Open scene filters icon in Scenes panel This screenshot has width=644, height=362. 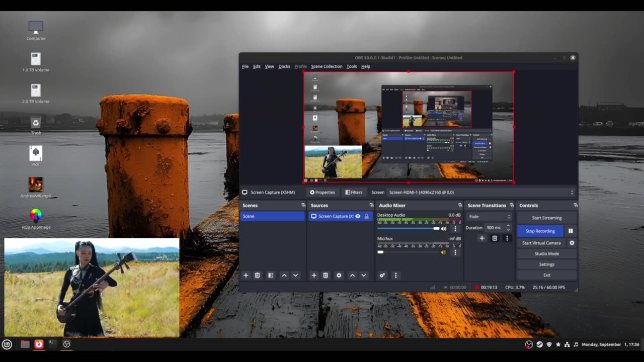(x=271, y=275)
